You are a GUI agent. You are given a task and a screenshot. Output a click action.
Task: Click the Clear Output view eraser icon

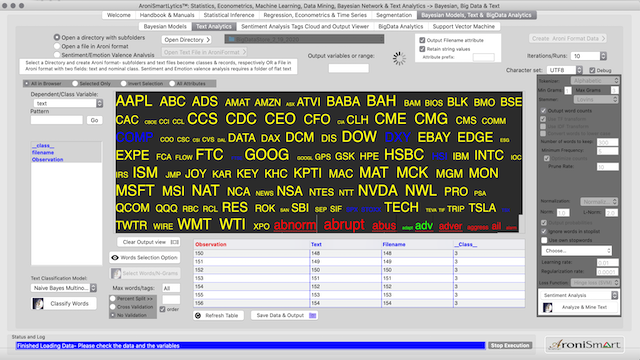pyautogui.click(x=174, y=242)
